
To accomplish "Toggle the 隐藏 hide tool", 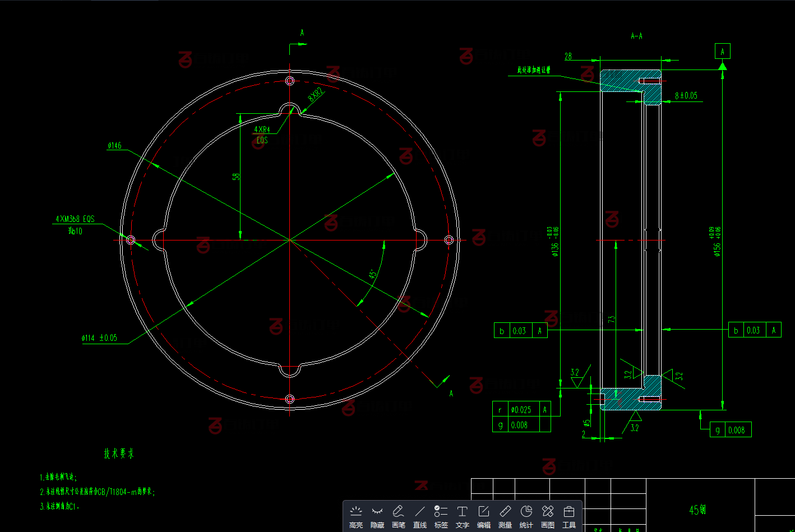I will click(377, 516).
